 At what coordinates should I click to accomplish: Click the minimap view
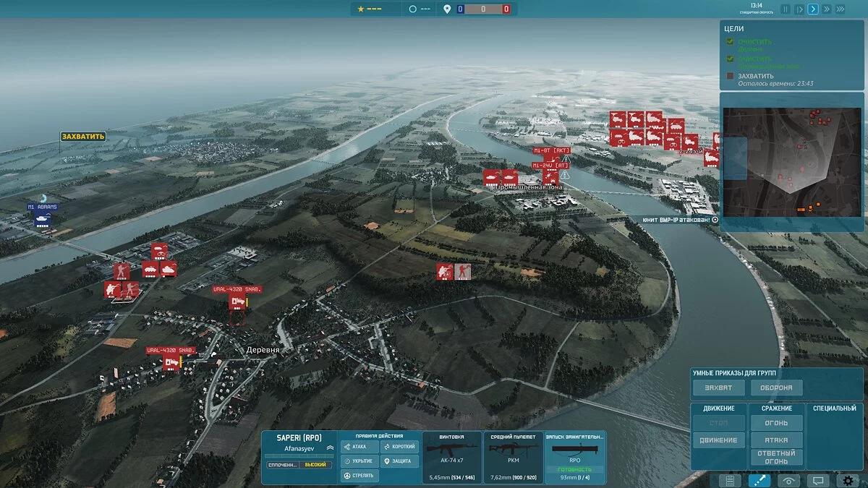tap(792, 163)
